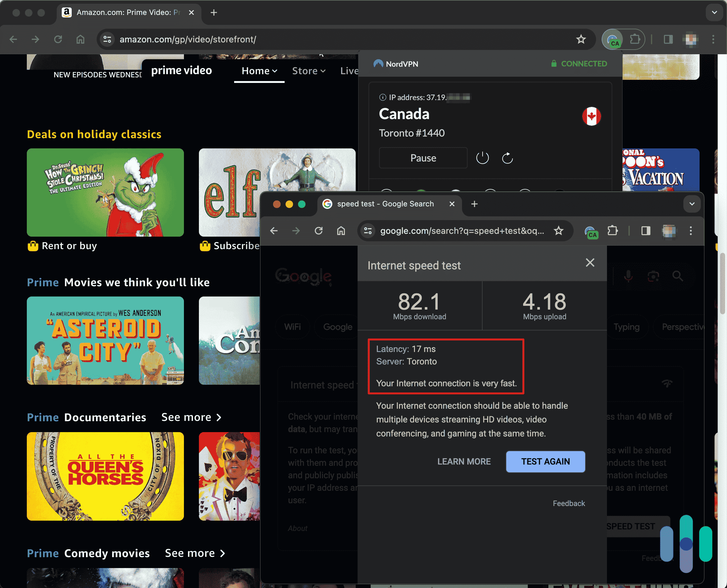The height and width of the screenshot is (588, 727).
Task: Click IP address info icon in NordVPN
Action: point(383,98)
